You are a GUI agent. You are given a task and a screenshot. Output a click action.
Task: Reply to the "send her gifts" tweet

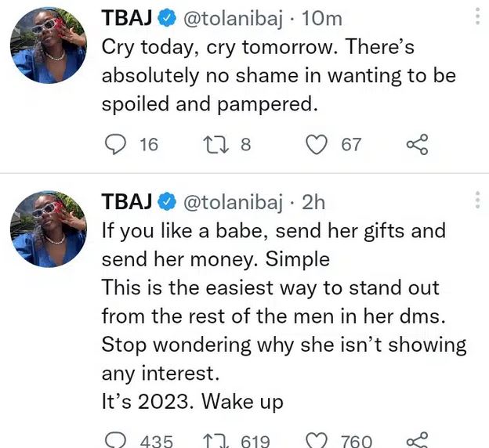(115, 440)
